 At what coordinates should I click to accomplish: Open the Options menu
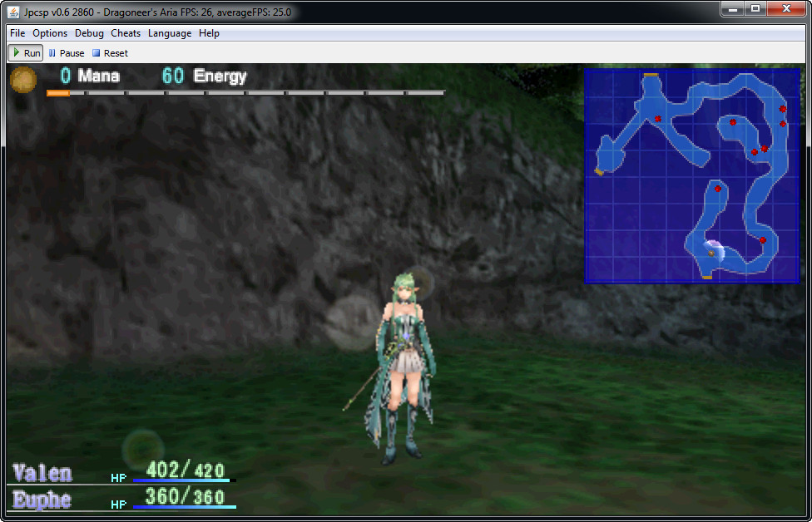[50, 33]
